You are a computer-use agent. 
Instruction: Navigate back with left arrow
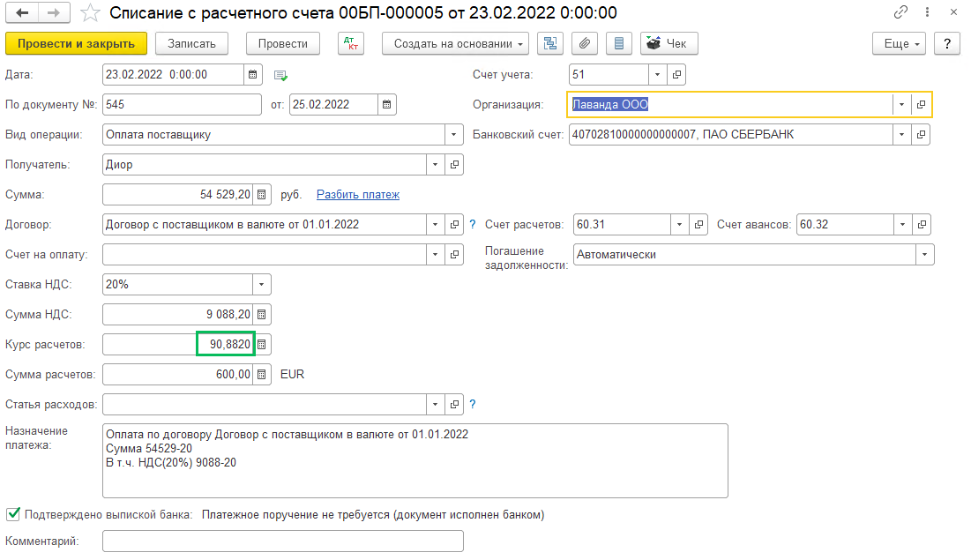22,13
